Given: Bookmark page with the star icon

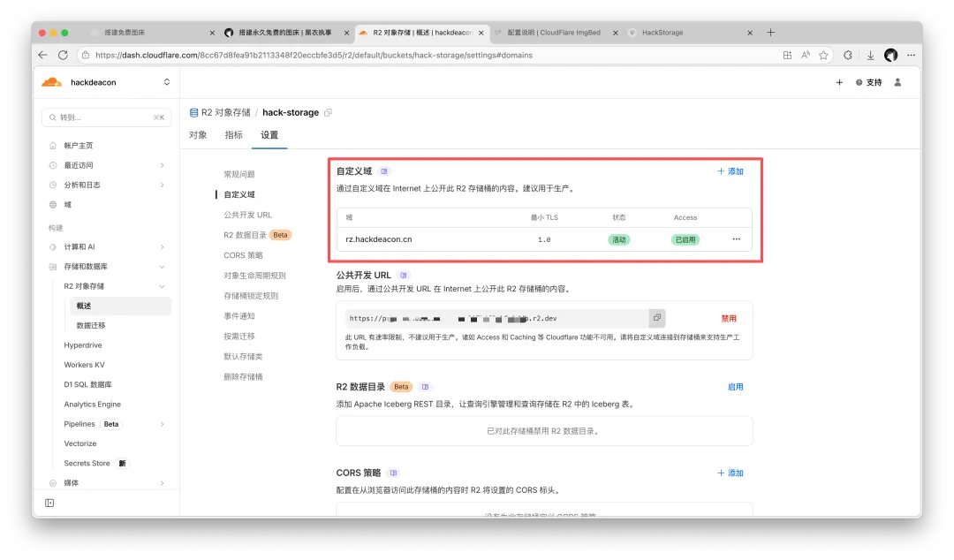Looking at the screenshot, I should pos(824,55).
